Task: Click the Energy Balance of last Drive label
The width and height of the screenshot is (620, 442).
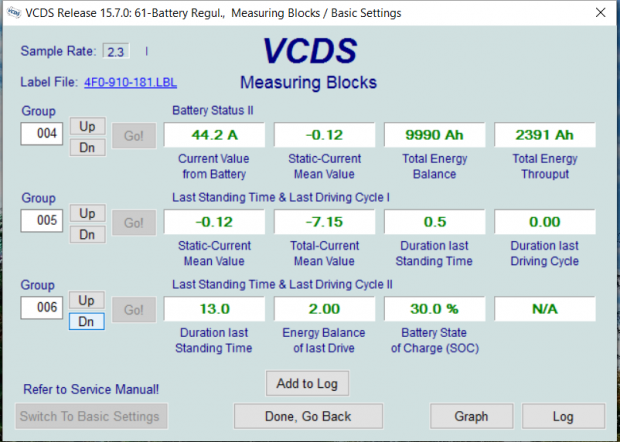Action: pos(324,340)
